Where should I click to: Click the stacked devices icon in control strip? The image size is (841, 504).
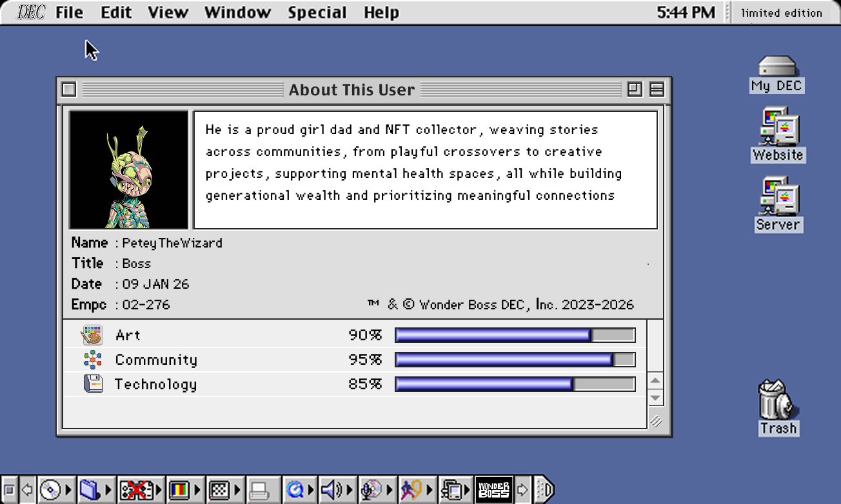[451, 490]
